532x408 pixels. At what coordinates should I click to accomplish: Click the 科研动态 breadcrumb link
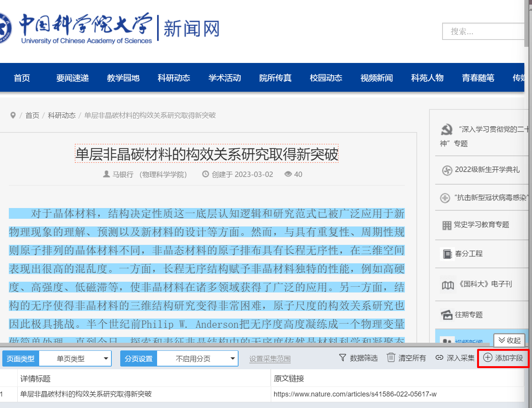(61, 116)
